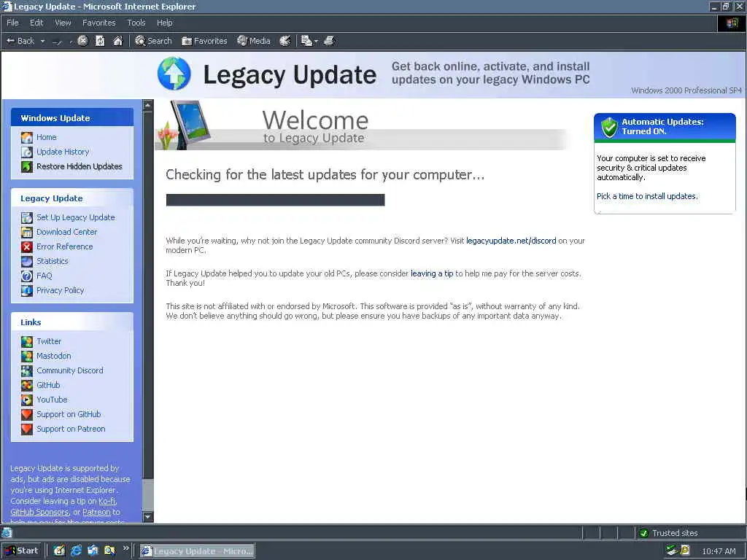Open the Help menu

pos(165,23)
